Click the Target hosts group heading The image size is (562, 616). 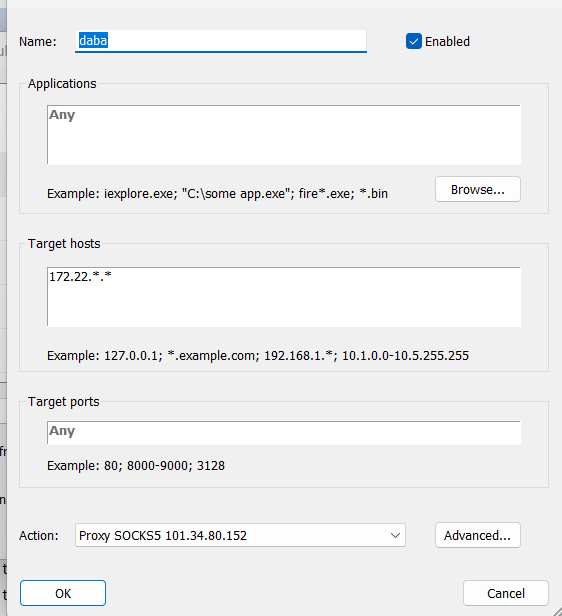point(64,244)
